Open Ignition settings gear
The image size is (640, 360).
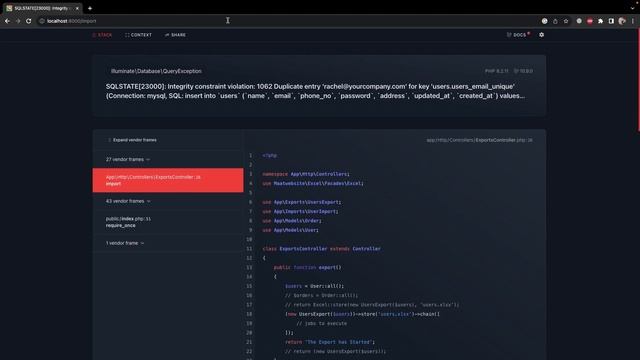point(542,35)
